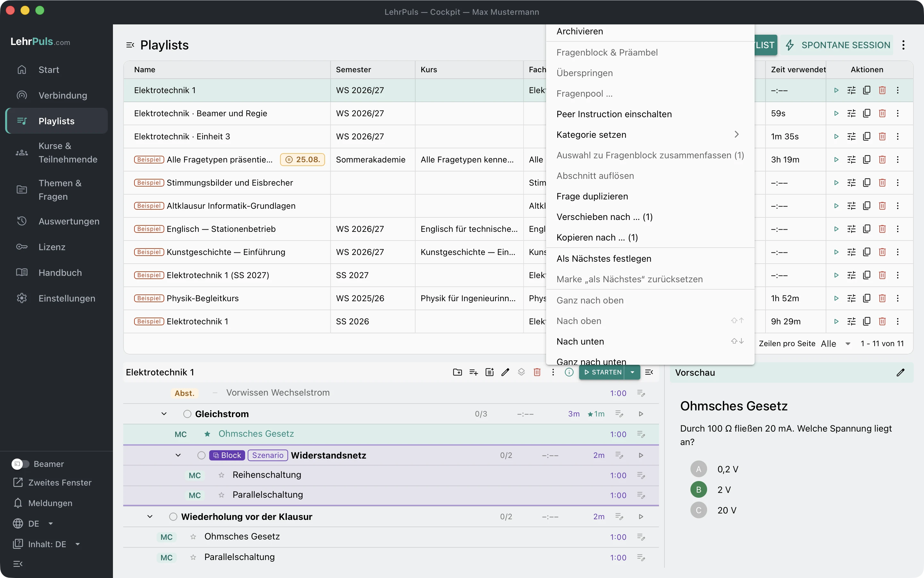Choose Peer Instruction einschalten from menu
The width and height of the screenshot is (924, 578).
point(650,114)
